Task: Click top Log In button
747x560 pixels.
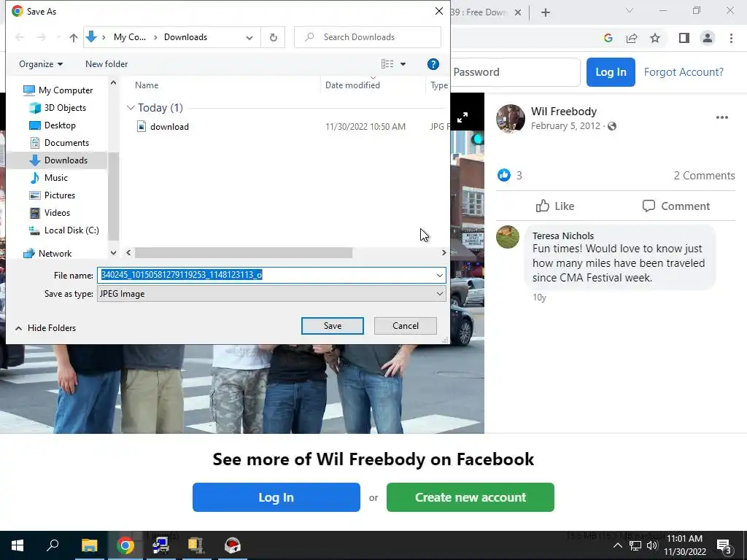Action: pos(611,72)
